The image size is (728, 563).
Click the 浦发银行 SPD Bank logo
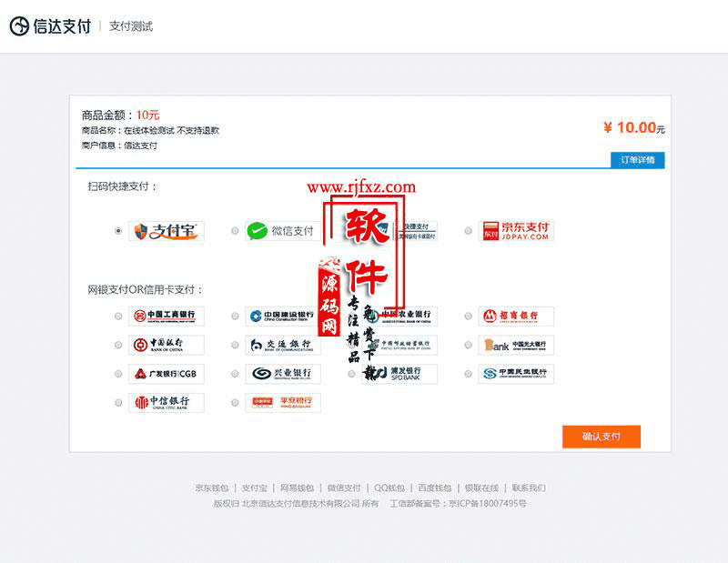tap(399, 374)
